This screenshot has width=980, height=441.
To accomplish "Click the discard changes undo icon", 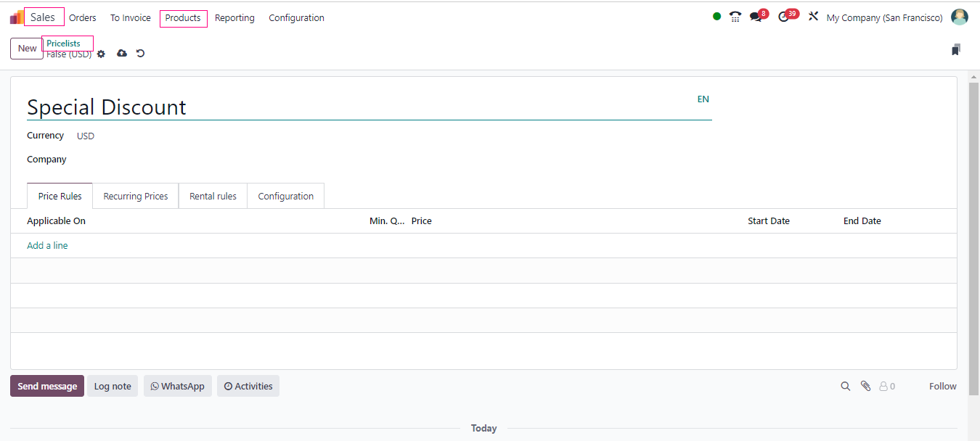I will [141, 54].
